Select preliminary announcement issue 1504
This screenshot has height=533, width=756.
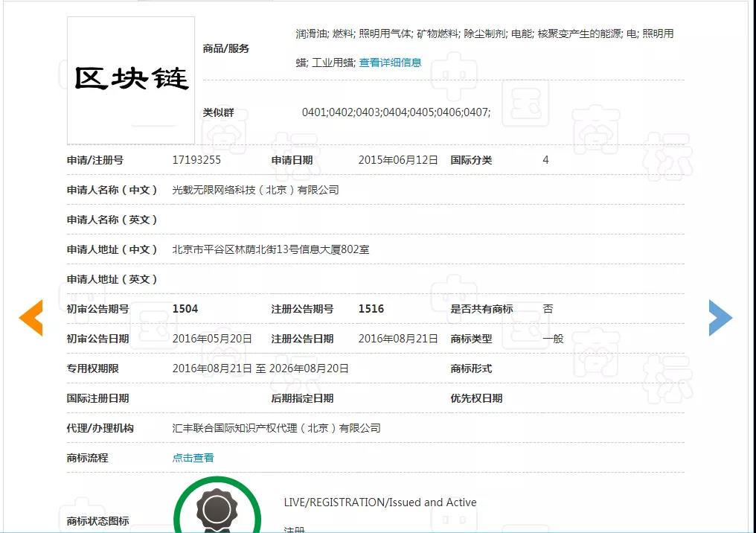point(185,309)
